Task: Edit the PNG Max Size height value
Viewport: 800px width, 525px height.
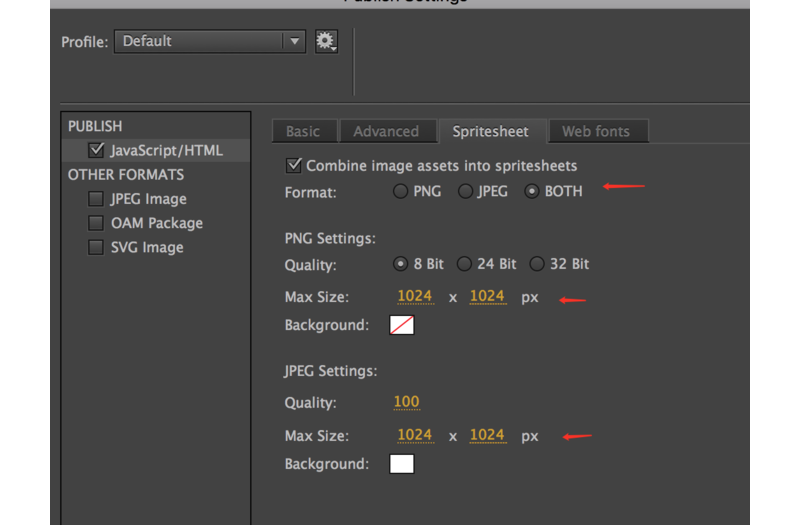Action: click(488, 296)
